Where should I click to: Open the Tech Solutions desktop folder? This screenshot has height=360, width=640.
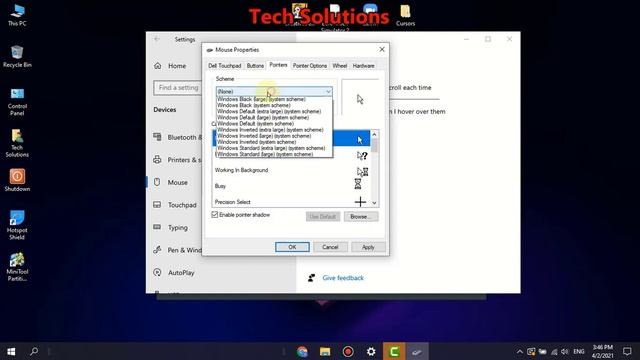pos(17,143)
